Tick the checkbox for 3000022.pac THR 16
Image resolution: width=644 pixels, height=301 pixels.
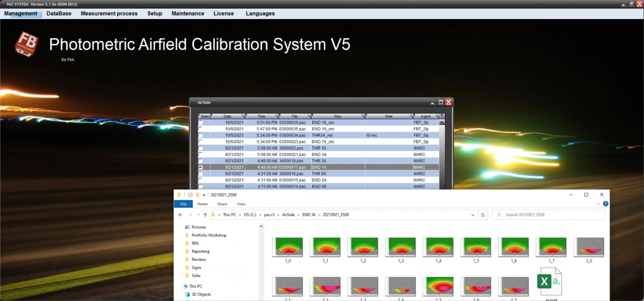[x=201, y=148]
